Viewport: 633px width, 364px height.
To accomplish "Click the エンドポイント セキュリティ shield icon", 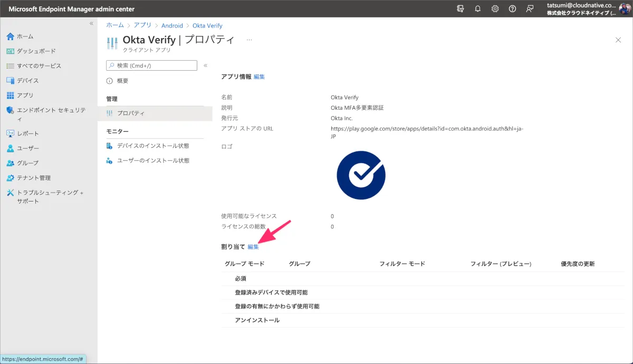I will click(x=10, y=110).
